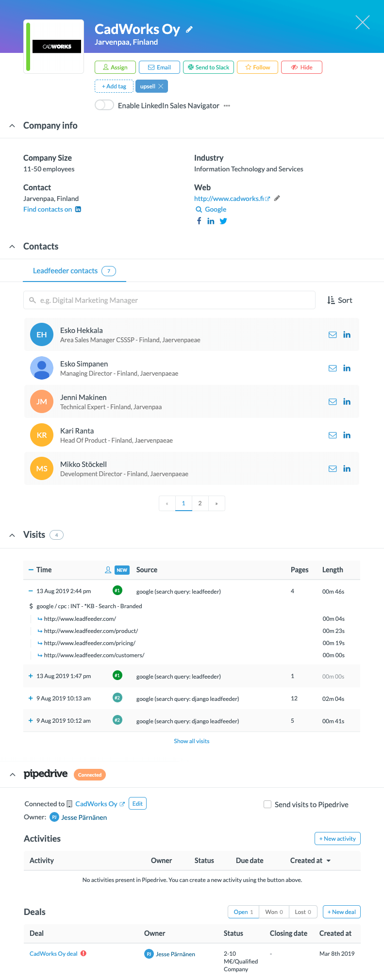Edit Pipedrive connection

[137, 803]
